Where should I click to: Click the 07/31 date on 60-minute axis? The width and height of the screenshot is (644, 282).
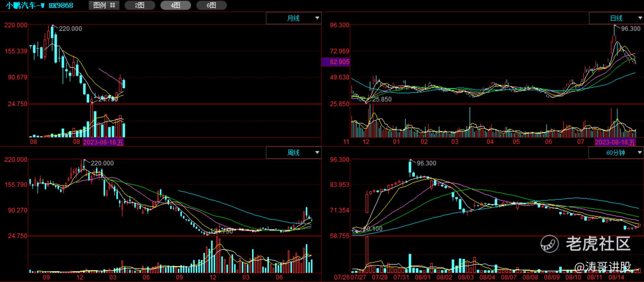(401, 277)
